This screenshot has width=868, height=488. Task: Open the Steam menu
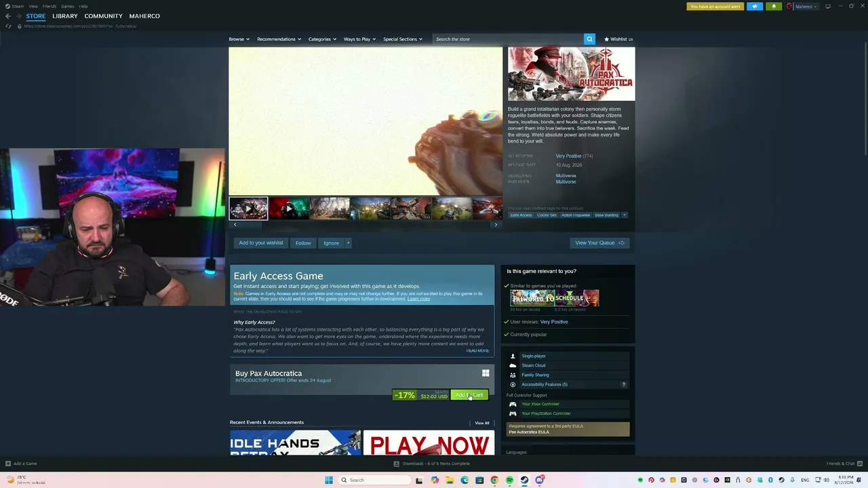(18, 6)
